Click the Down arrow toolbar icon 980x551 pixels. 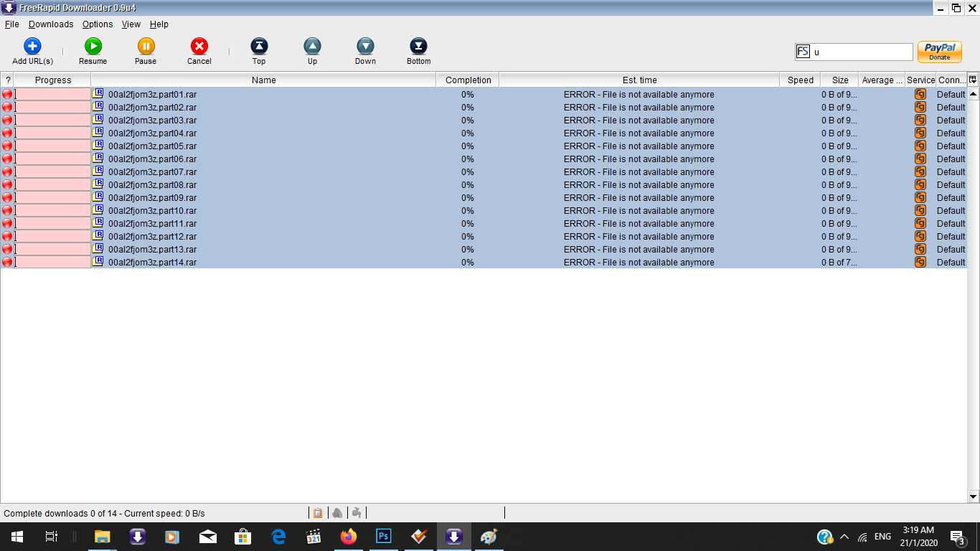(x=365, y=47)
